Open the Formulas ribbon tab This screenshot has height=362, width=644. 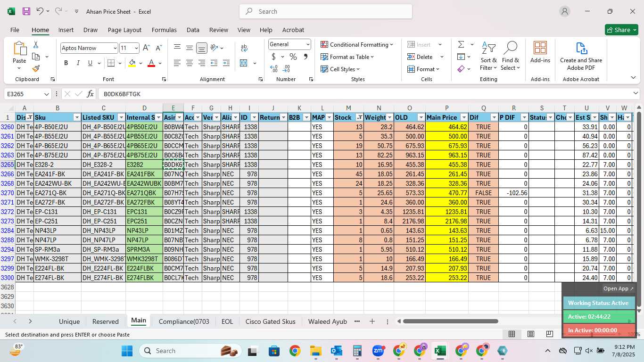tap(164, 30)
